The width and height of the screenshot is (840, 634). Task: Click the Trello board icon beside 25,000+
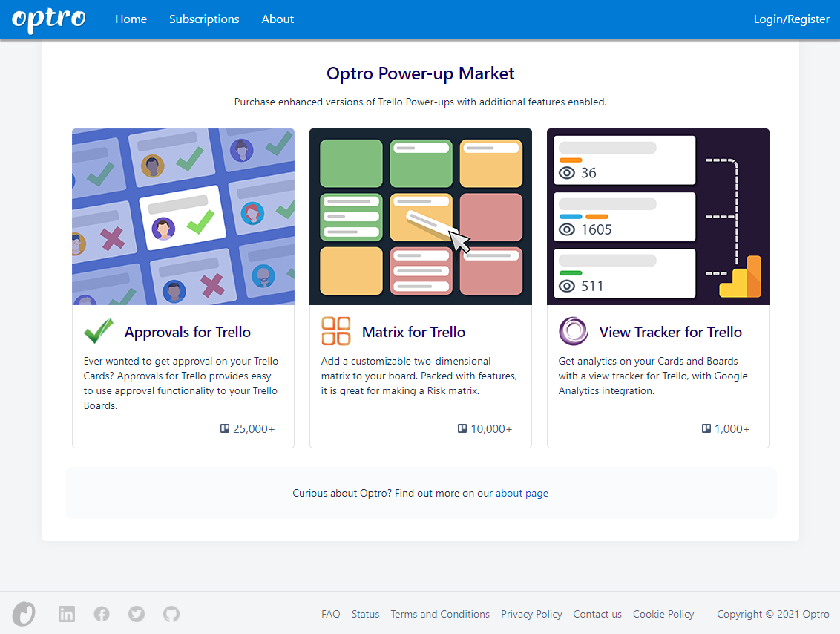click(x=225, y=428)
